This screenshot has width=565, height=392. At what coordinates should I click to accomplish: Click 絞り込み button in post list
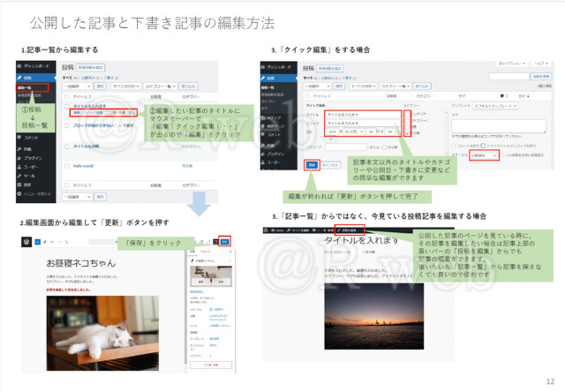coord(188,86)
